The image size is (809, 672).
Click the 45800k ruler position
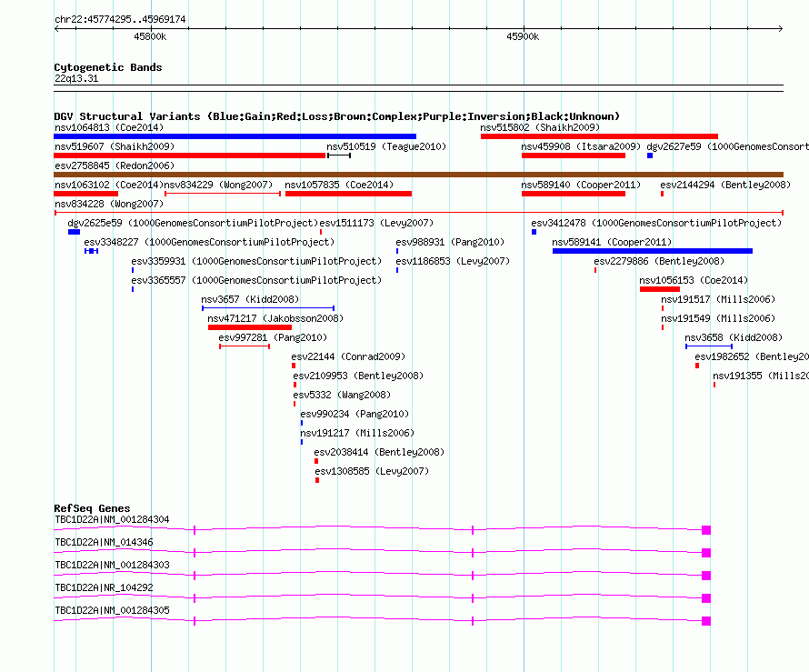tap(150, 36)
